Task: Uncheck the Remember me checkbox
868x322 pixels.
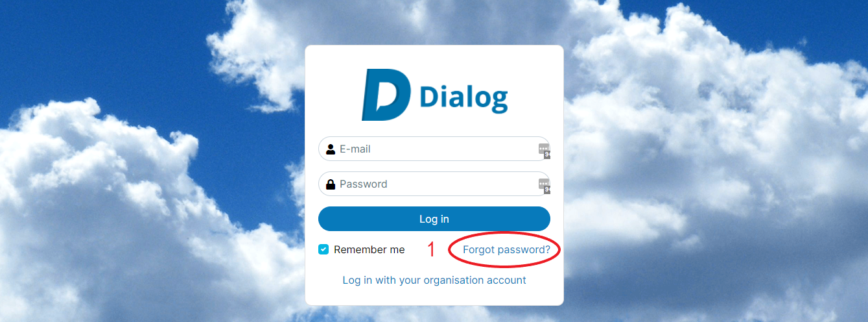Action: 323,249
